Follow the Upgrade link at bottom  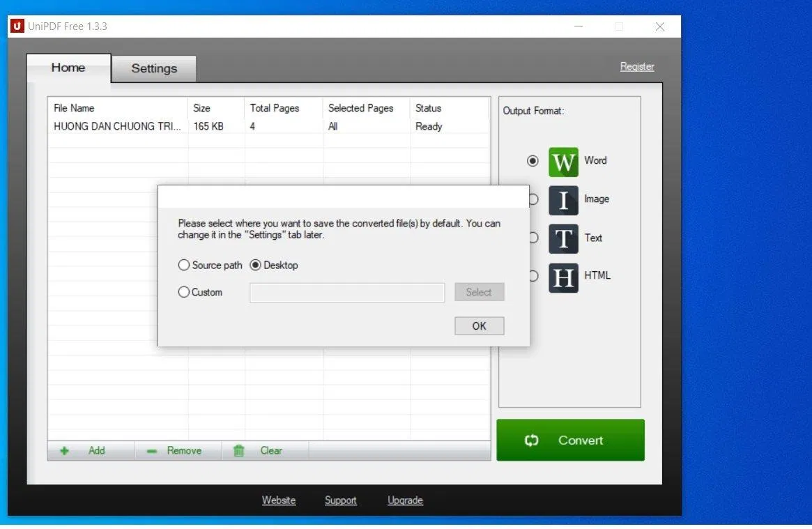click(405, 500)
